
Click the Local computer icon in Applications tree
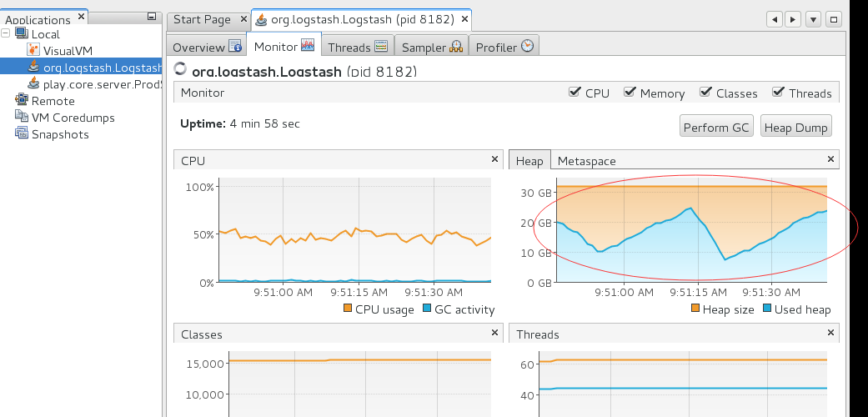(x=21, y=34)
